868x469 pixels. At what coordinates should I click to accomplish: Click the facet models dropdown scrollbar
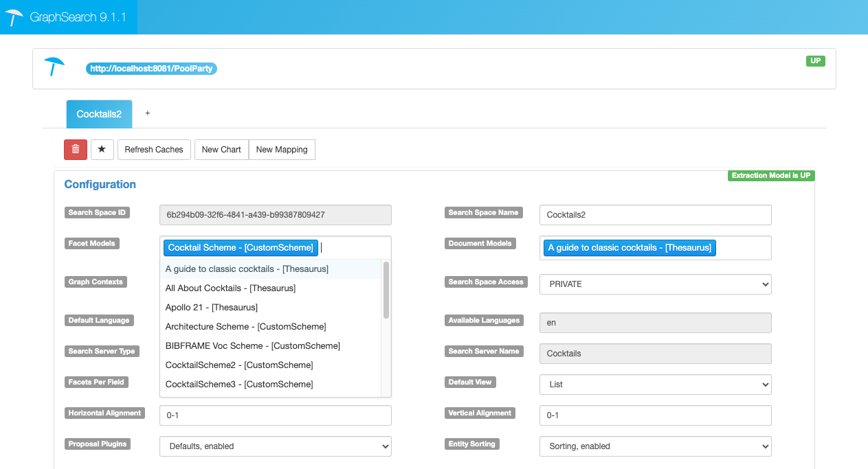tap(386, 290)
